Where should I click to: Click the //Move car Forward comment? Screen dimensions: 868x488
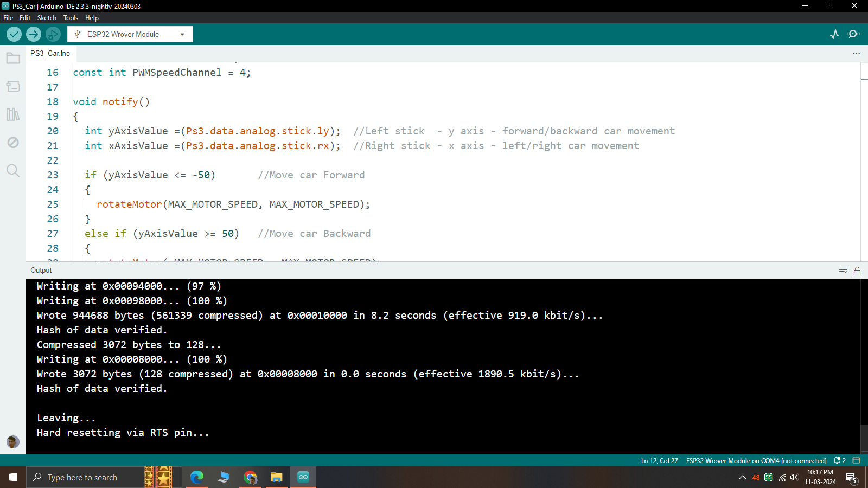click(311, 175)
